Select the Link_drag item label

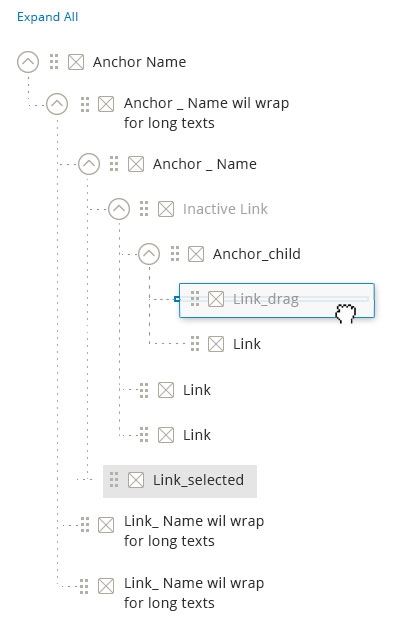coord(266,299)
